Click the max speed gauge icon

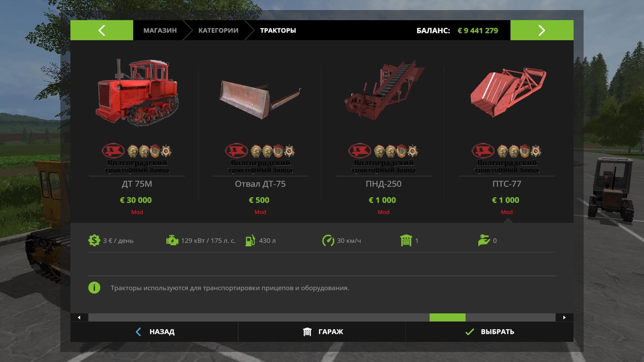pos(328,240)
